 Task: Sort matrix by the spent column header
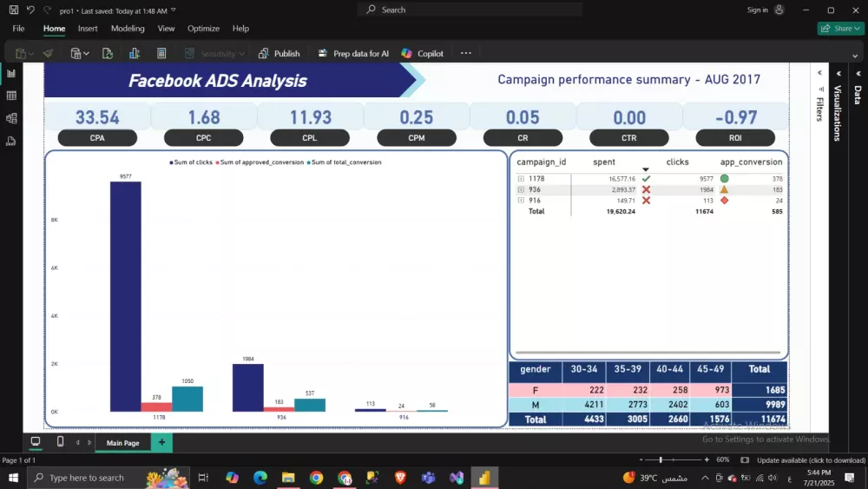pyautogui.click(x=604, y=162)
